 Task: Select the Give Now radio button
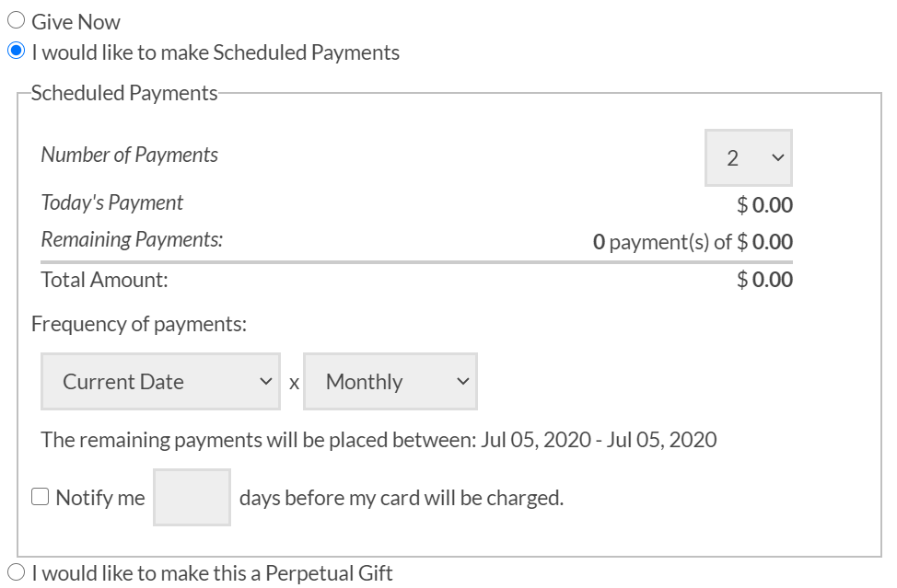point(17,21)
